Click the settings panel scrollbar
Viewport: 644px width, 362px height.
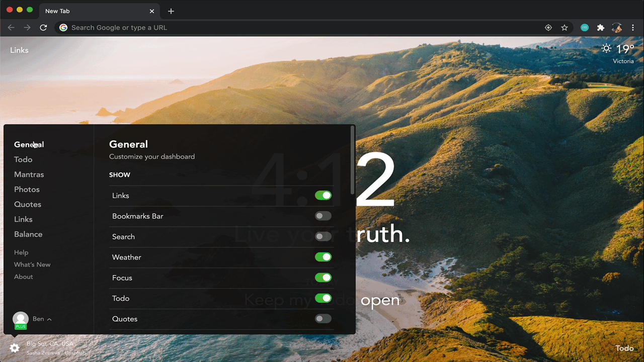click(x=353, y=160)
